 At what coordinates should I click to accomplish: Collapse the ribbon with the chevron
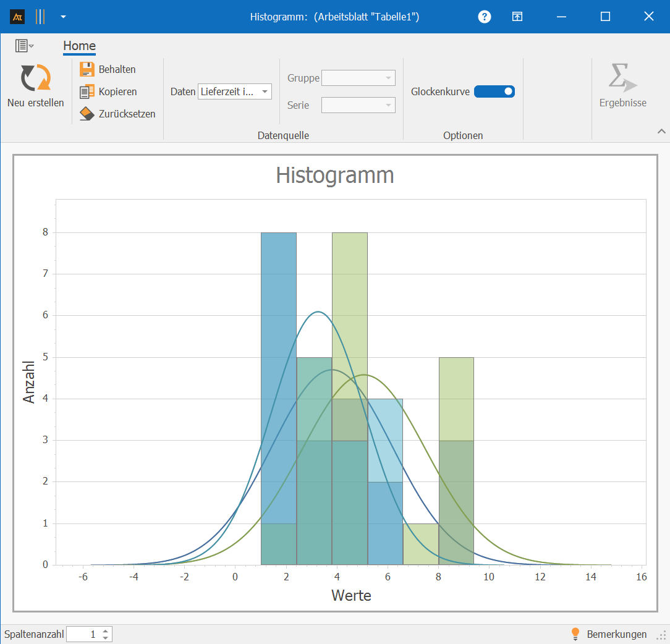661,131
